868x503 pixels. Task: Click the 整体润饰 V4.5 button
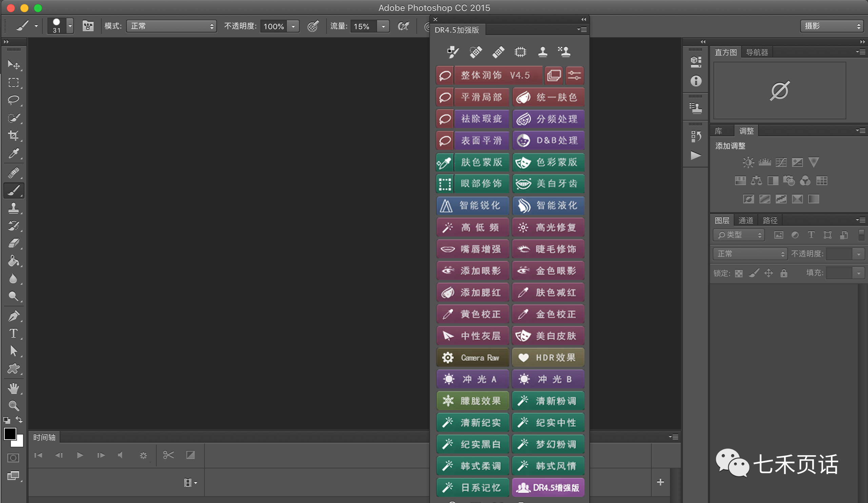[498, 75]
